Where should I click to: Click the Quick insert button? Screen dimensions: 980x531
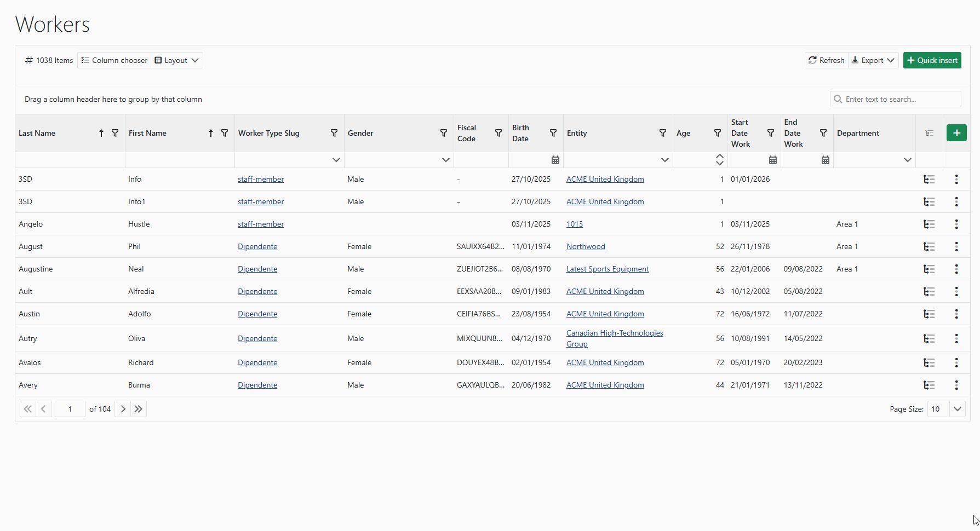click(932, 60)
